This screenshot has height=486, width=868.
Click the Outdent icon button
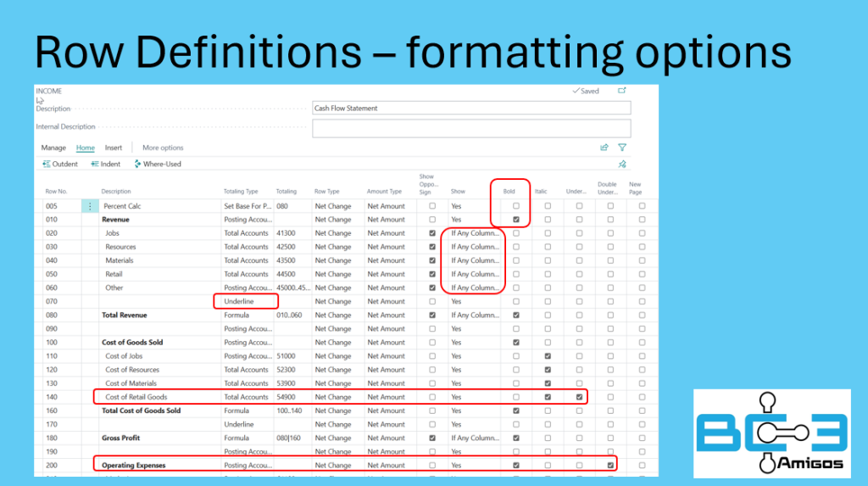pyautogui.click(x=46, y=164)
